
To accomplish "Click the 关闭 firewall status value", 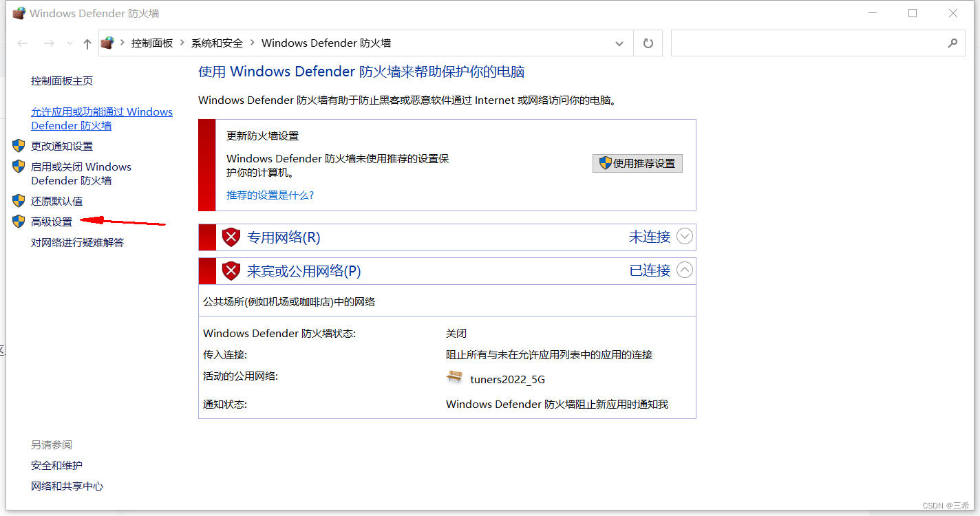I will [456, 334].
